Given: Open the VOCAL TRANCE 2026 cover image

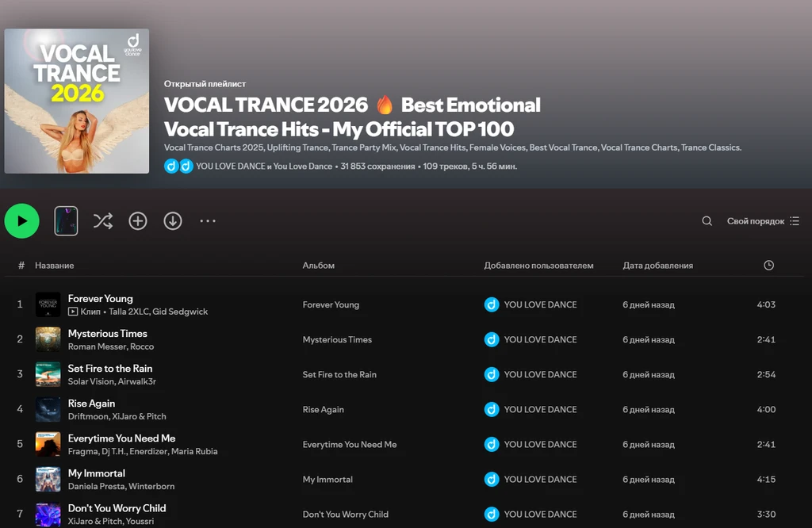Looking at the screenshot, I should point(77,101).
